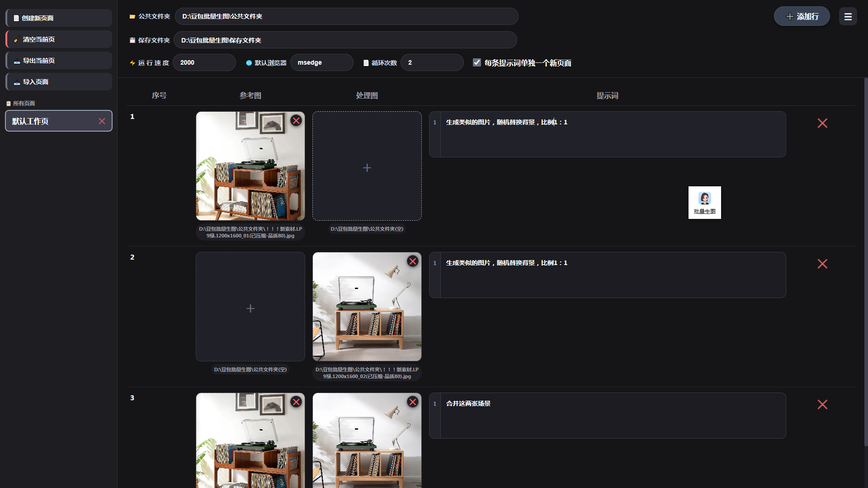Select the 默认工作页 page
This screenshot has height=488, width=868.
pyautogui.click(x=50, y=121)
